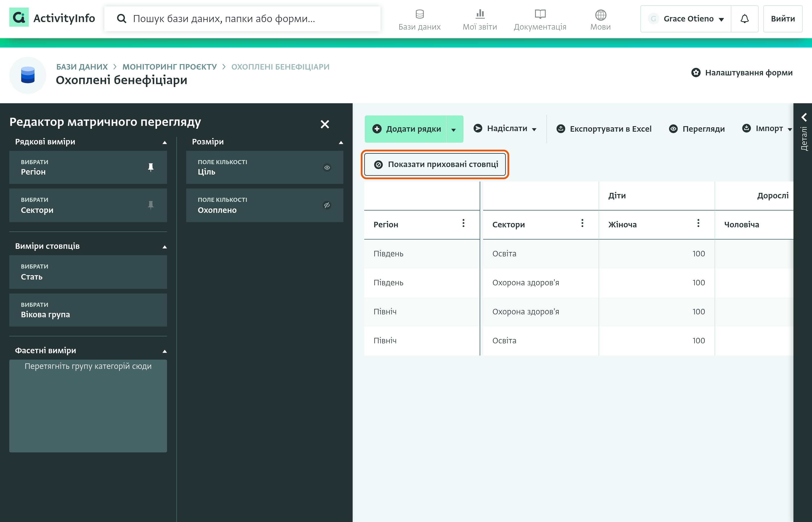
Task: Collapse the Розміри section
Action: (341, 142)
